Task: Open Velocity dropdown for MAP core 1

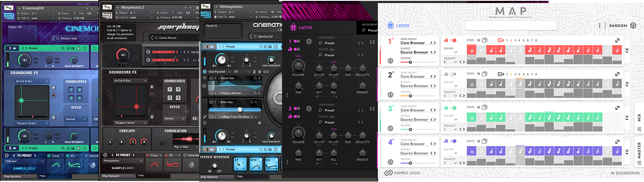Action: [x=456, y=62]
